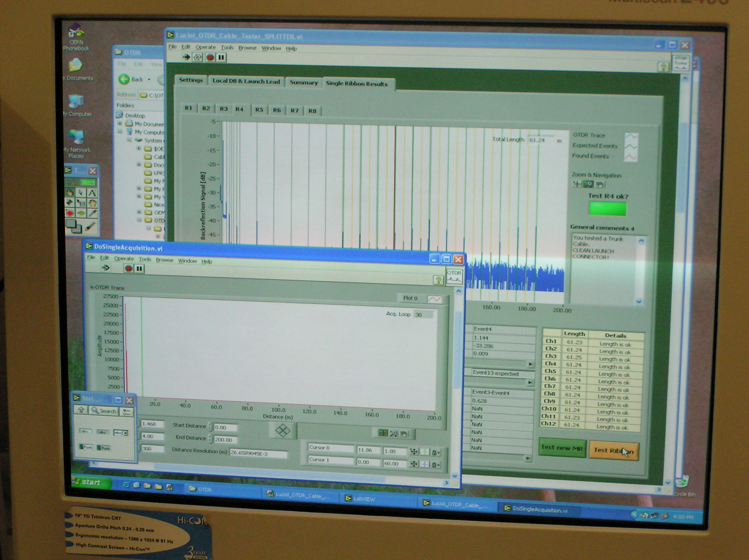Screen dimensions: 749x560
Task: Open the Plot 0 legend style dropdown
Action: point(434,299)
